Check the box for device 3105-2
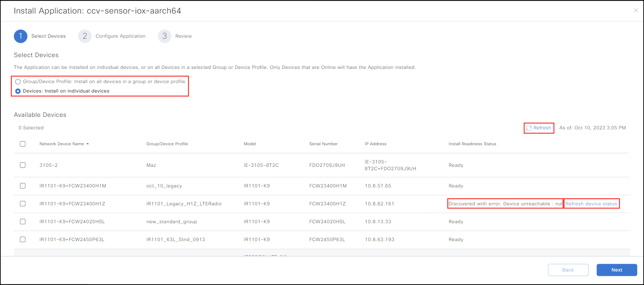644x285 pixels. [x=23, y=165]
